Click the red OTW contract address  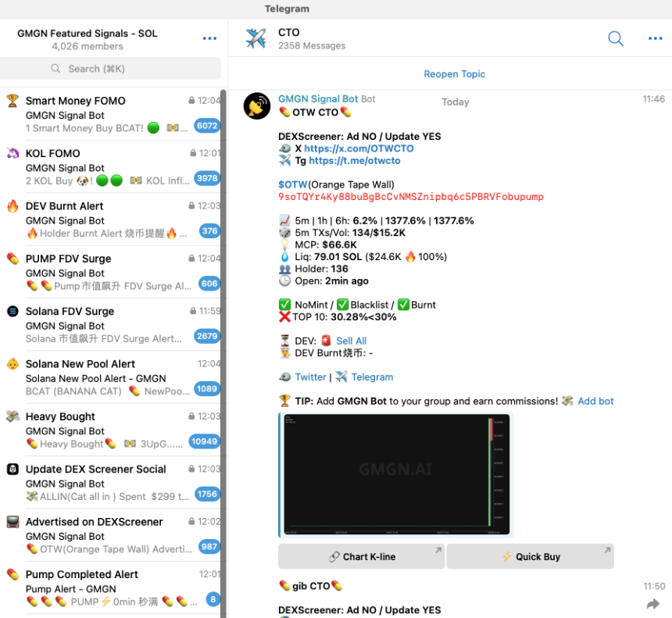pyautogui.click(x=410, y=197)
